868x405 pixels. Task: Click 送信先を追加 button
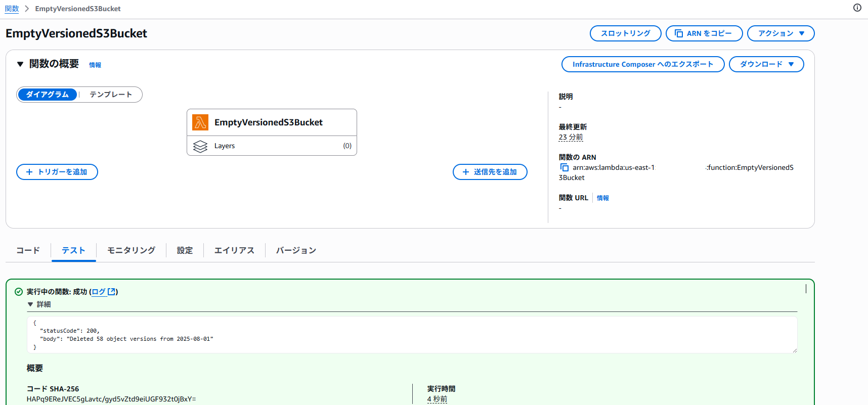(x=490, y=172)
